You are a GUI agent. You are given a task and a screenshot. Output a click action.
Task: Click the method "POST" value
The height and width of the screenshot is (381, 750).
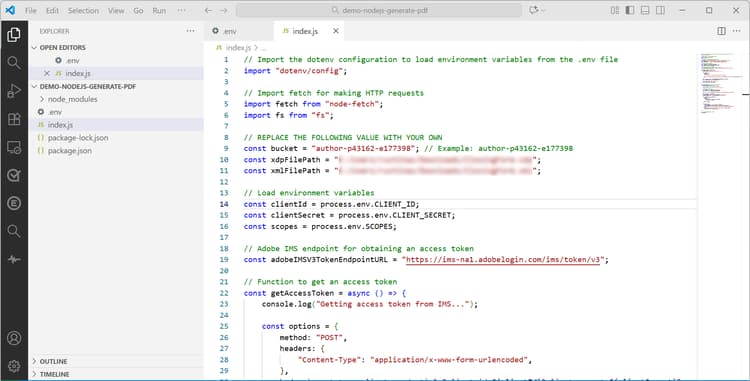point(329,337)
